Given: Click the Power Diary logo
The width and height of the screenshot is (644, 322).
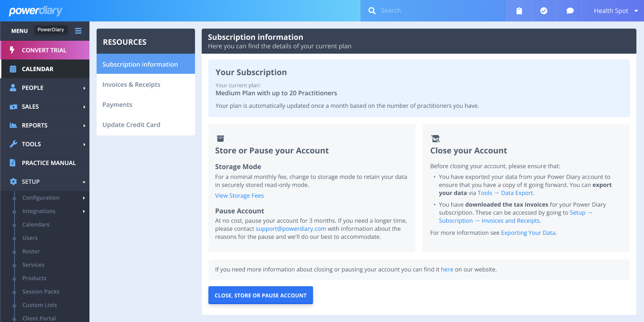Looking at the screenshot, I should [x=36, y=11].
